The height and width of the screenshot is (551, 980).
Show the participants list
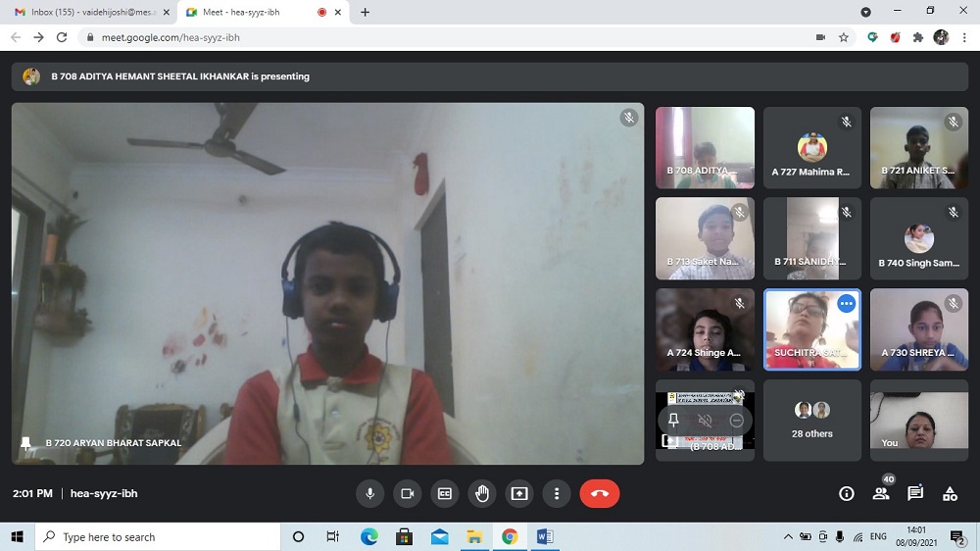(881, 493)
